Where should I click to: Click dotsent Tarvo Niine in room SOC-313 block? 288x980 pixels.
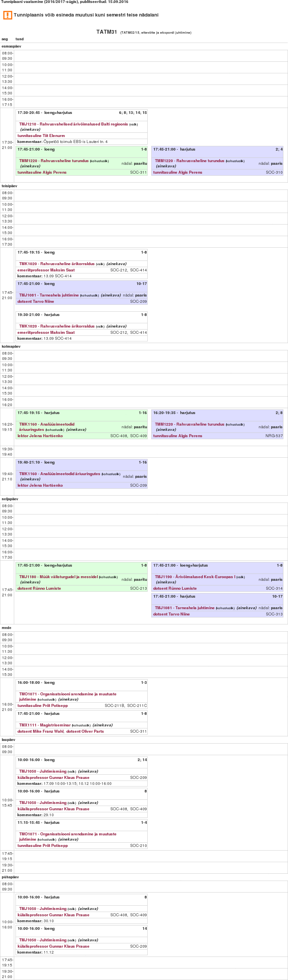[x=171, y=614]
